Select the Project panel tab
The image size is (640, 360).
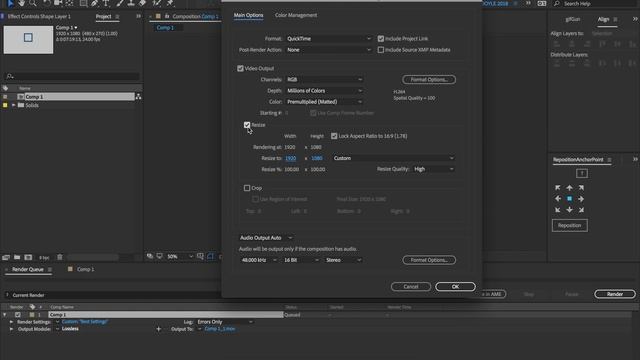[103, 16]
